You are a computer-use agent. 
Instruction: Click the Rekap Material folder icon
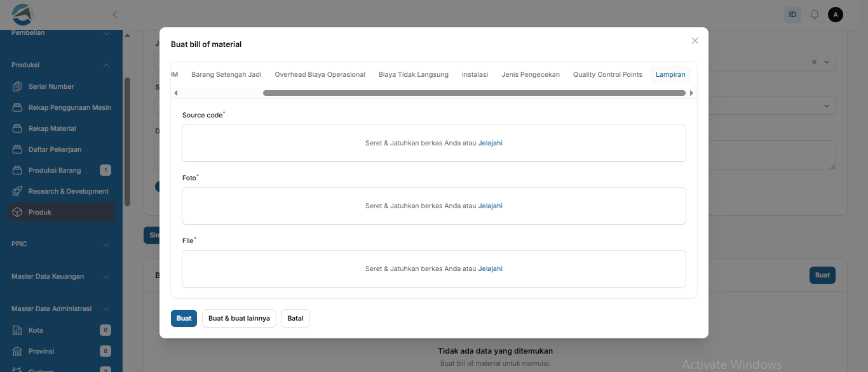pyautogui.click(x=17, y=128)
